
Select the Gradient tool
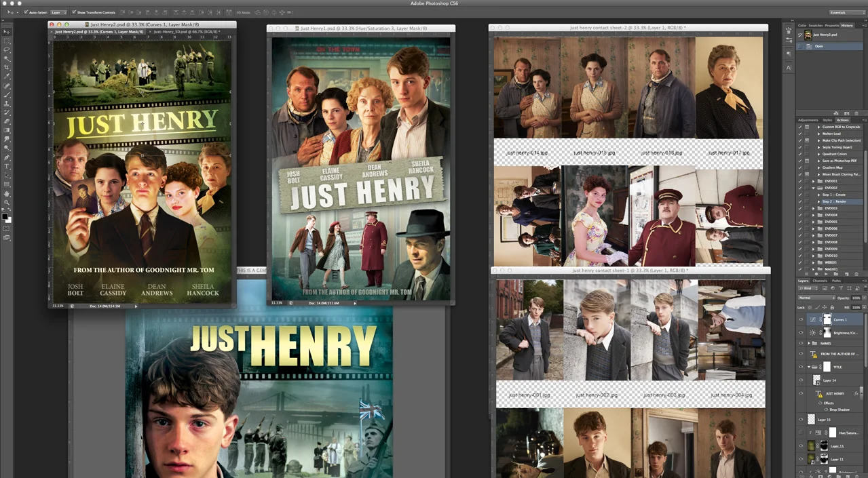[x=7, y=130]
